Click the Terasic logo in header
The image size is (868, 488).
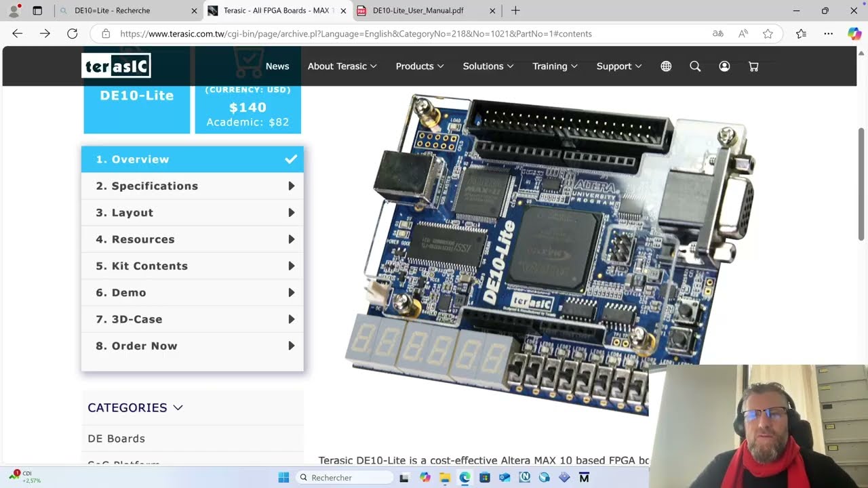(x=116, y=66)
